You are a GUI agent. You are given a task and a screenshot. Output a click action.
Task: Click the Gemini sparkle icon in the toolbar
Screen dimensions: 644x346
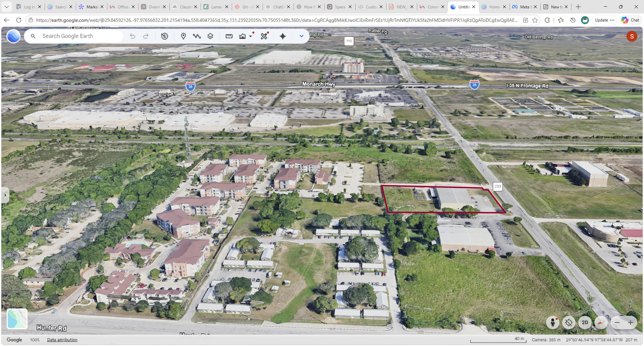pyautogui.click(x=283, y=36)
